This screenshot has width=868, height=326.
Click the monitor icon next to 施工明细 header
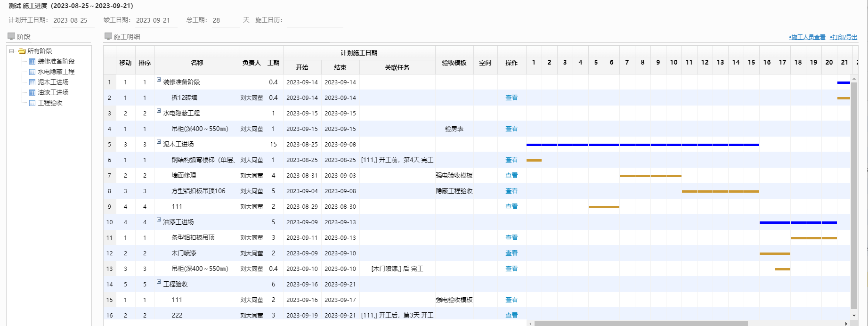tap(108, 36)
